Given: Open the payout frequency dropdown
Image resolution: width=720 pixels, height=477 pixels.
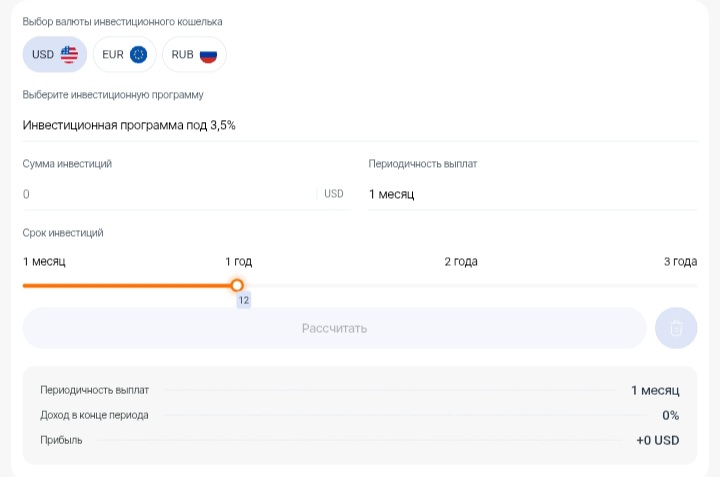Looking at the screenshot, I should tap(532, 194).
